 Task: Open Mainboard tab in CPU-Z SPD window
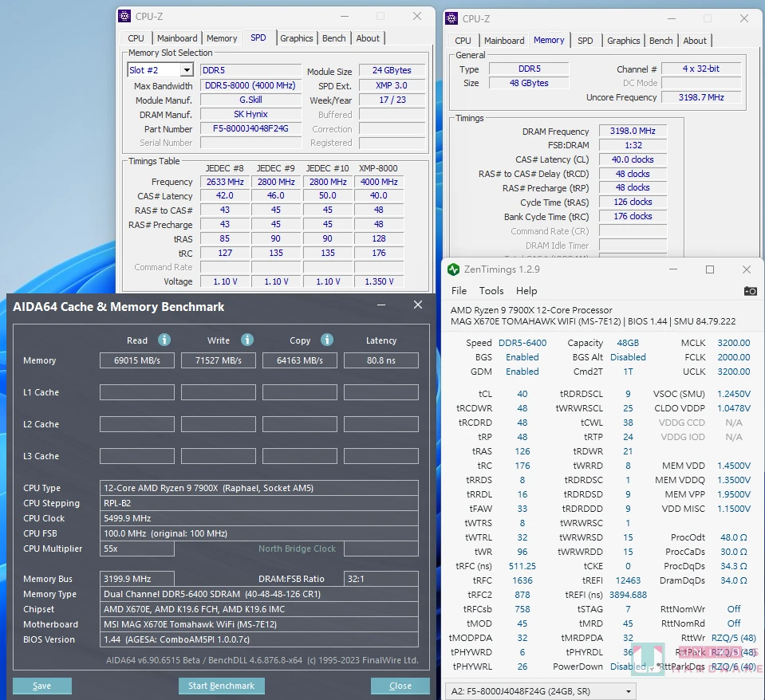[177, 38]
